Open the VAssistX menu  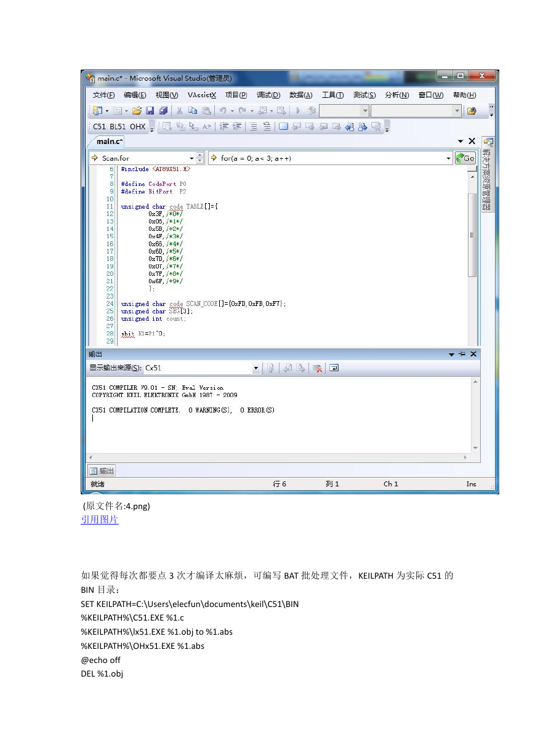tap(202, 95)
